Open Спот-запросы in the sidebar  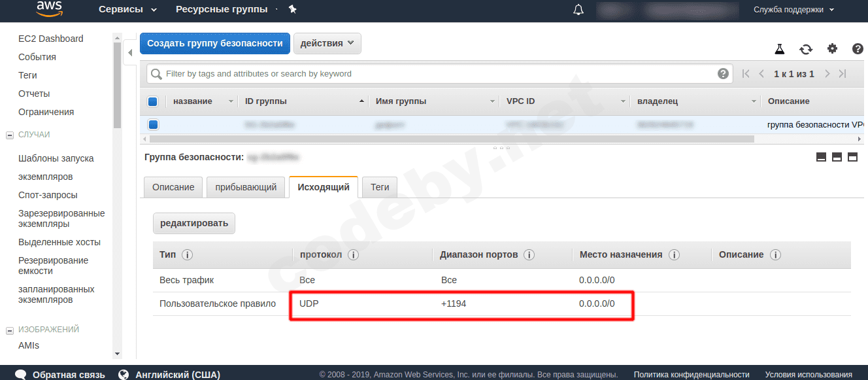click(x=48, y=195)
